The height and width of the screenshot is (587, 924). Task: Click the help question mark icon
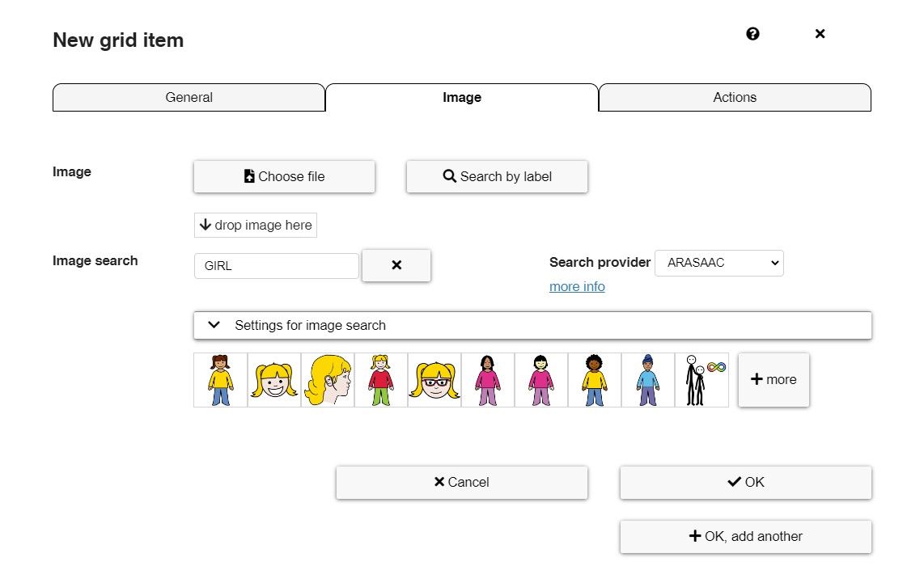(752, 34)
